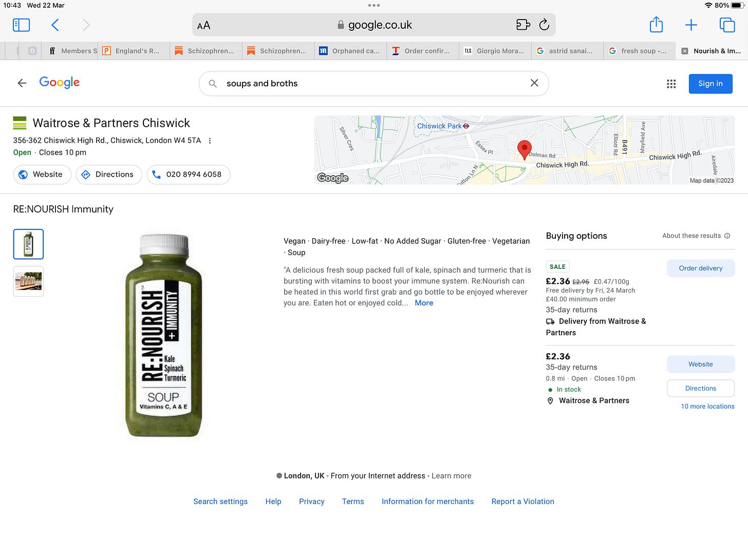748x560 pixels.
Task: Click Waitrose & Partners Chiswick heading
Action: tap(111, 123)
